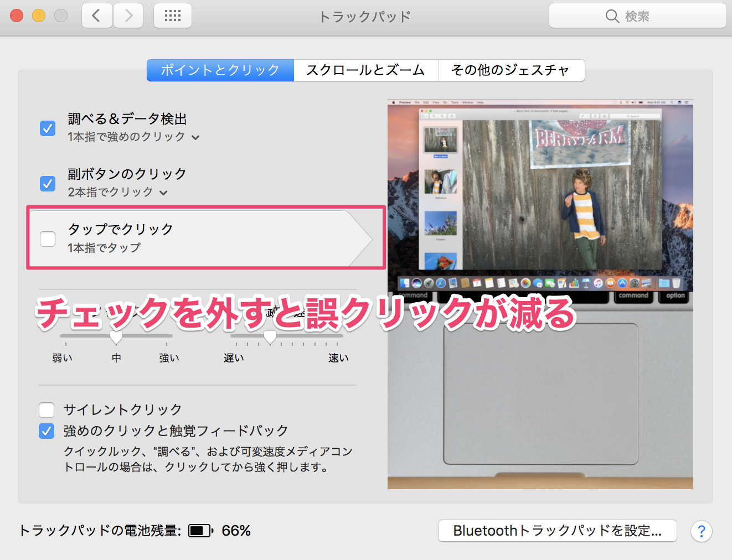Click the trackpad battery level icon
732x560 pixels.
[200, 531]
